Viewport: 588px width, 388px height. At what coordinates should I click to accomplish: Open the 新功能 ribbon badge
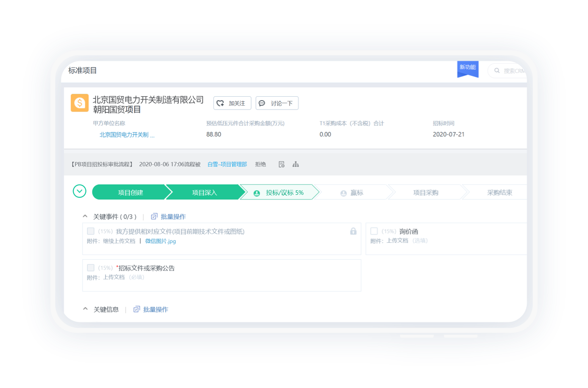coord(467,68)
